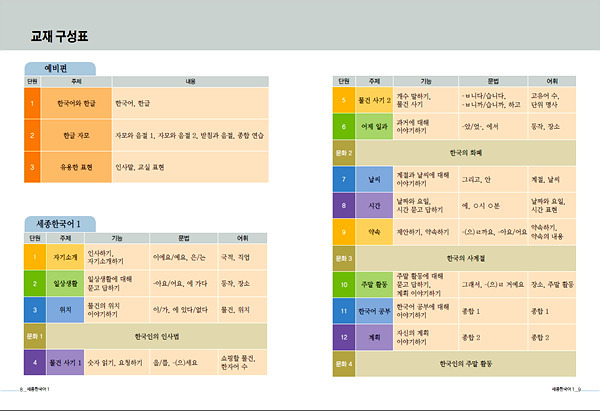Click the "유용한 표현" topic cell

[x=76, y=167]
